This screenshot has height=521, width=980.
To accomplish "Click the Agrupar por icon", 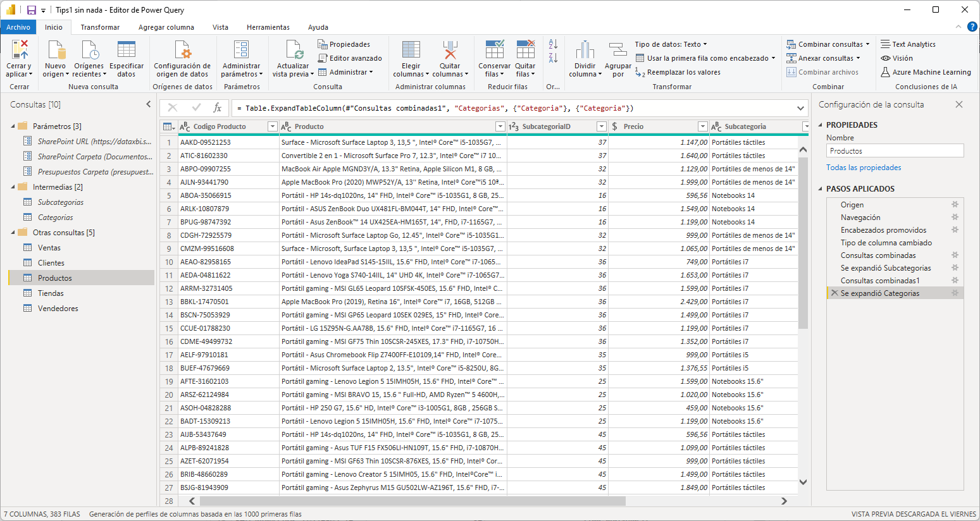I will click(617, 50).
